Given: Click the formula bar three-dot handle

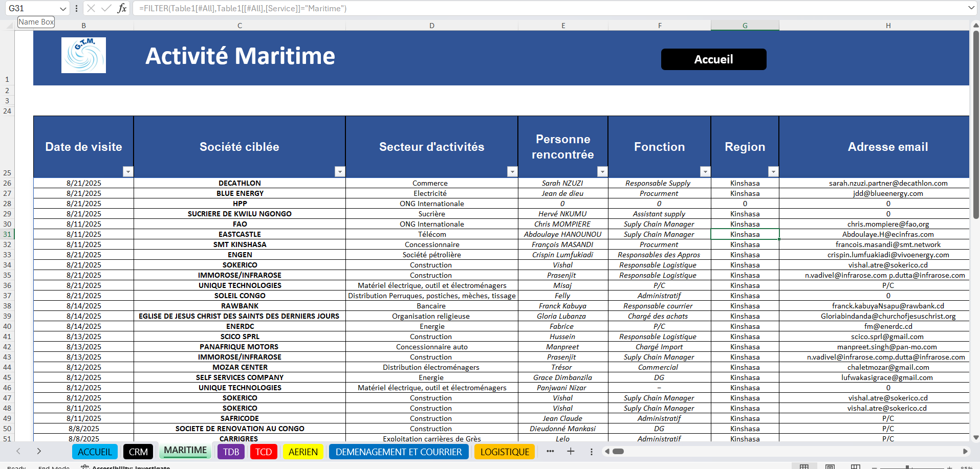Looking at the screenshot, I should pos(76,8).
